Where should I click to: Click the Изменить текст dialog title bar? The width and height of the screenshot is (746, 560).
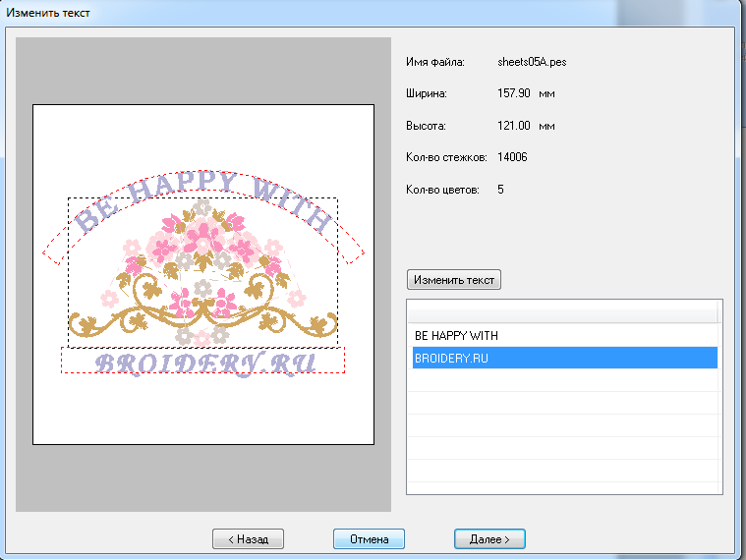[x=295, y=11]
